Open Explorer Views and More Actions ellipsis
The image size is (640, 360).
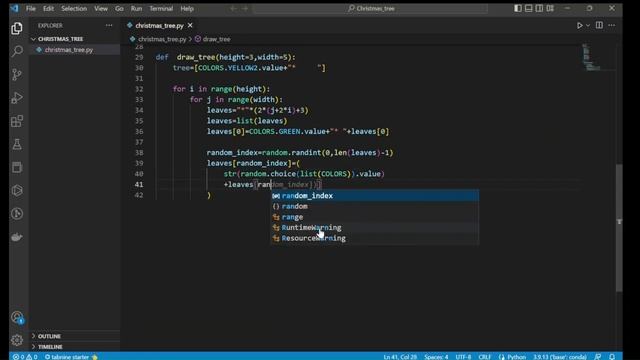click(109, 25)
